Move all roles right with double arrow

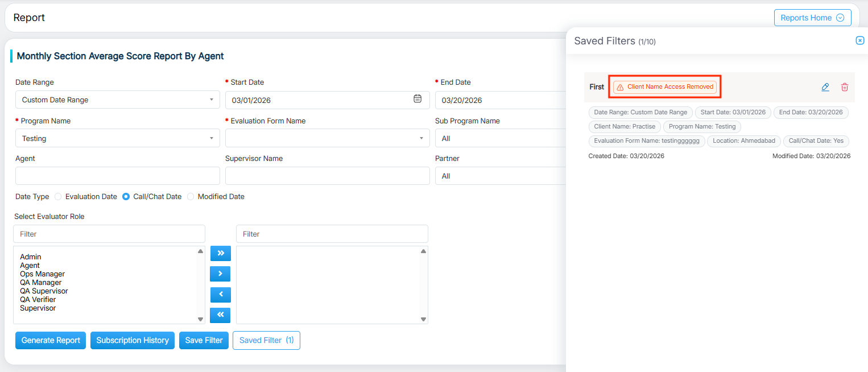220,253
